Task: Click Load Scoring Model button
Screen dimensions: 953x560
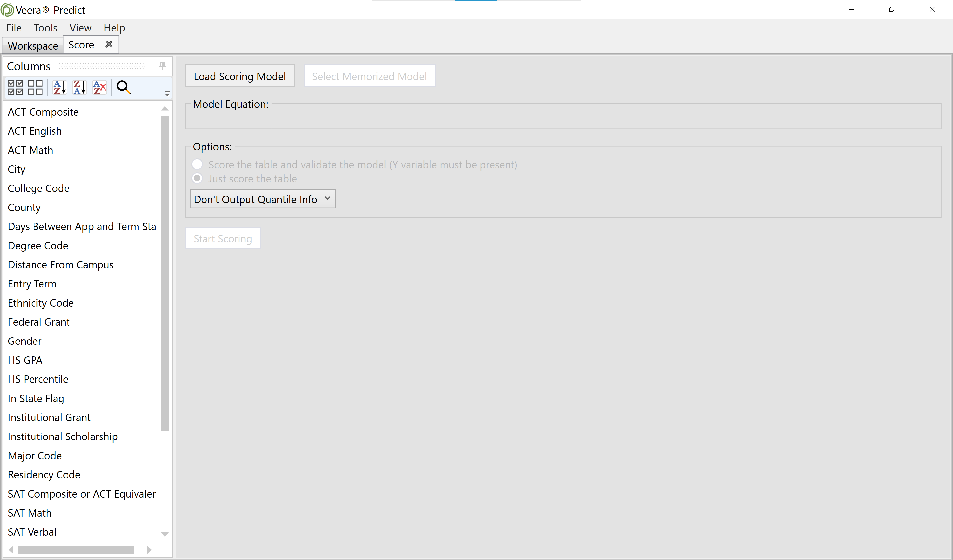Action: pyautogui.click(x=240, y=76)
